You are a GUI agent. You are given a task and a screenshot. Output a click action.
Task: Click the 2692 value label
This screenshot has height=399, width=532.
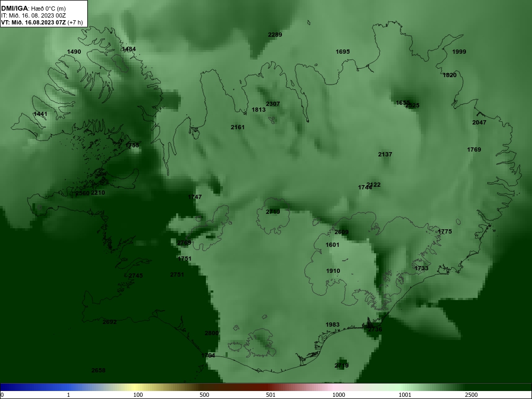(110, 322)
